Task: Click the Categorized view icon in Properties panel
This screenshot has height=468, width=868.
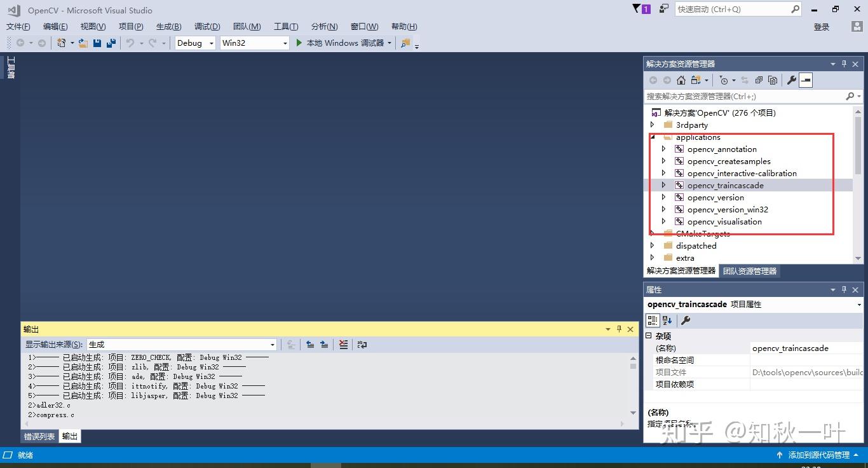Action: [x=653, y=320]
